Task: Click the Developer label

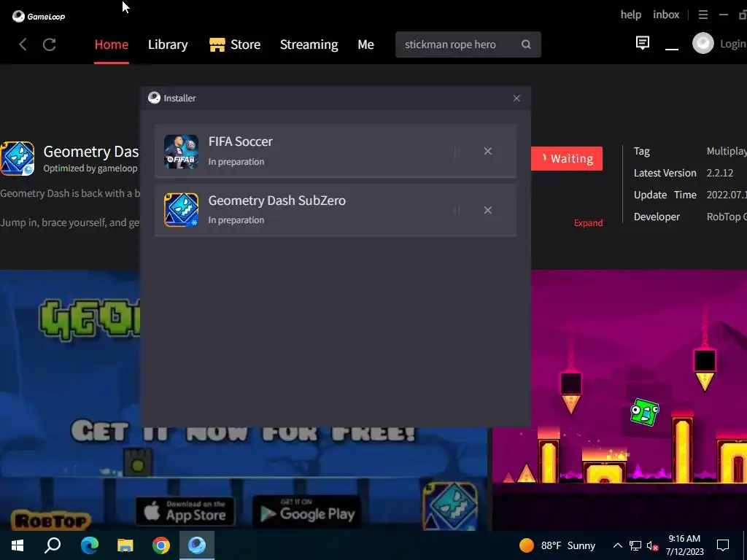Action: [657, 217]
